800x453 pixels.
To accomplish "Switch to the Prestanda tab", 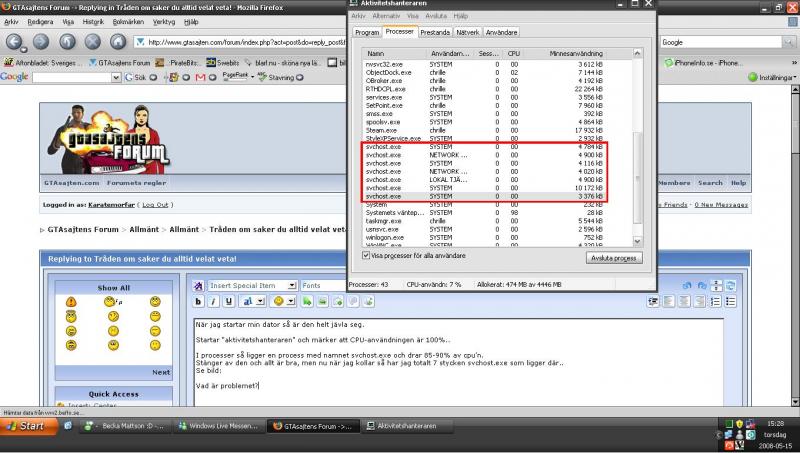I will click(433, 32).
